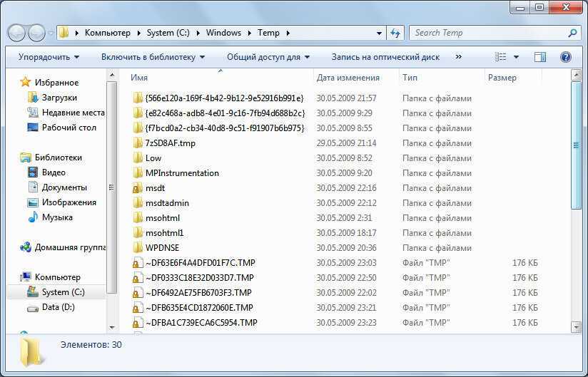Click the Windows breadcrumb segment
Viewport: 588px width, 377px height.
(223, 33)
